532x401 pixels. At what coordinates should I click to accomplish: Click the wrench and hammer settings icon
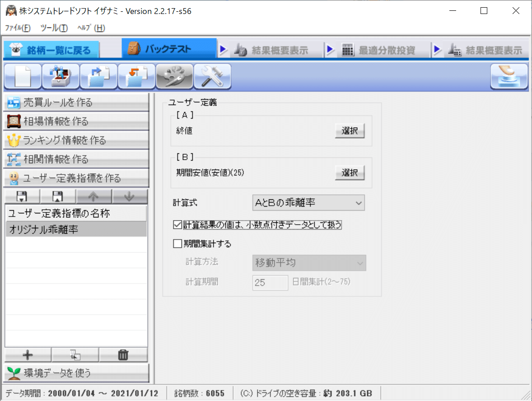[x=212, y=77]
